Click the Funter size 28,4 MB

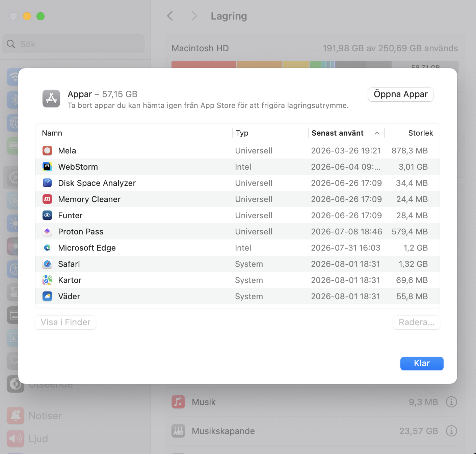pos(412,215)
